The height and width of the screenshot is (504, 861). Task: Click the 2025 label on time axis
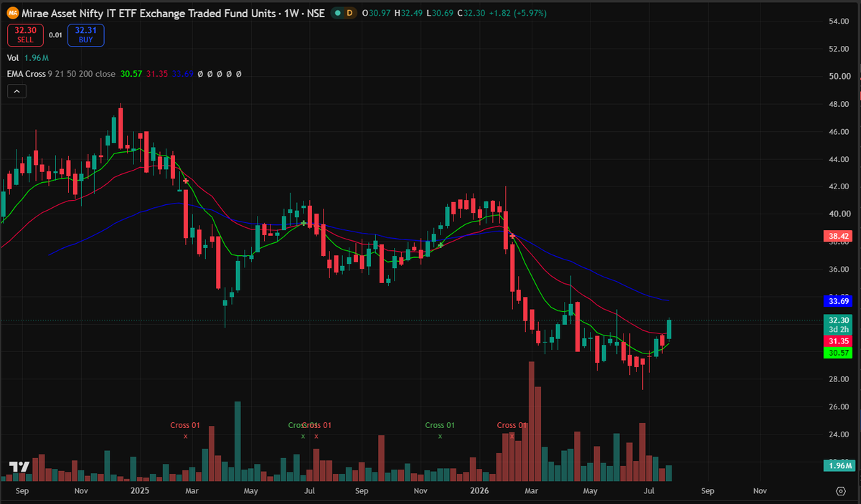140,491
